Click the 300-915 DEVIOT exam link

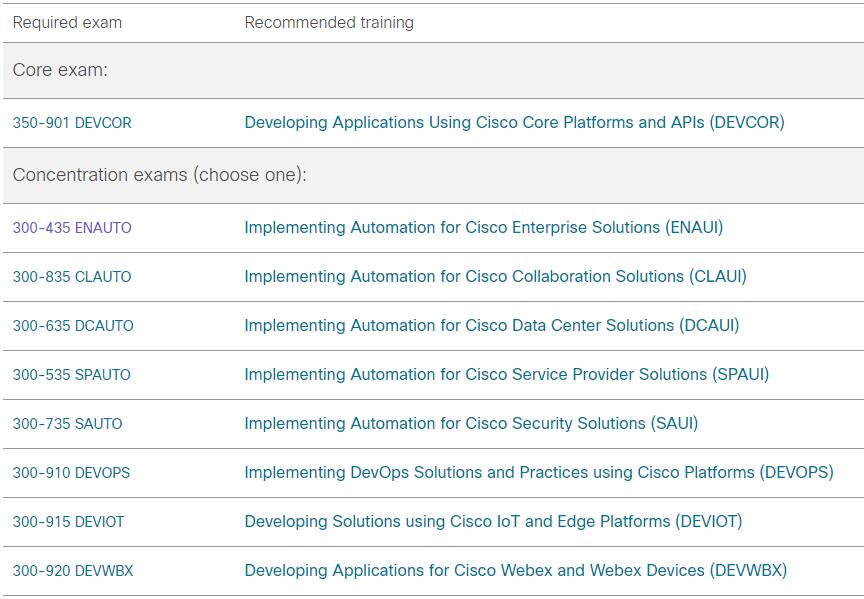[x=68, y=522]
